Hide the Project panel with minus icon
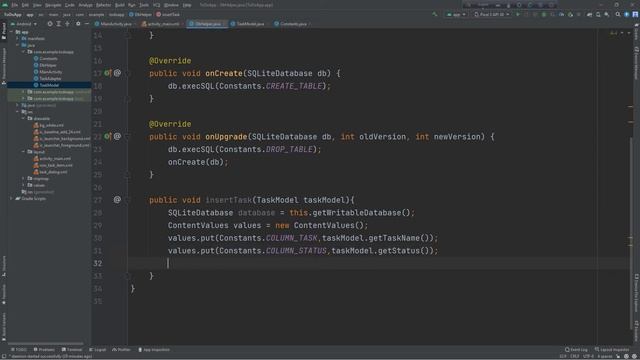Viewport: 640px width, 360px height. tap(87, 24)
